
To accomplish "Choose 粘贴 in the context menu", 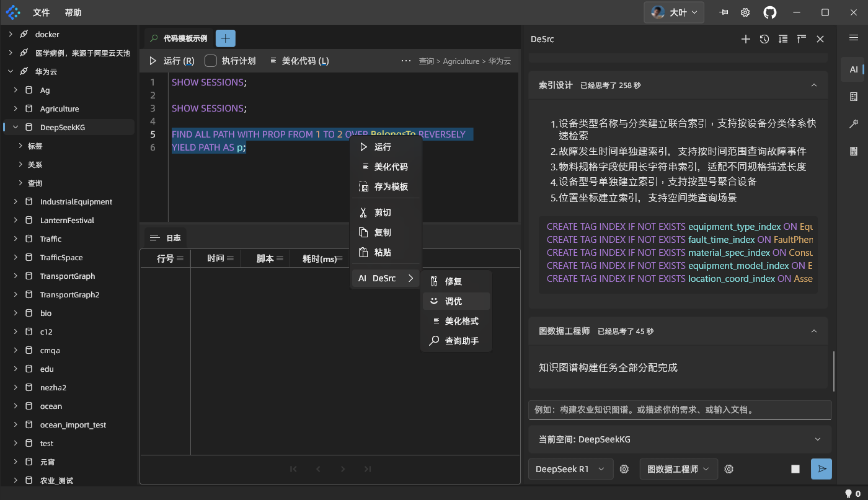I will (x=386, y=252).
